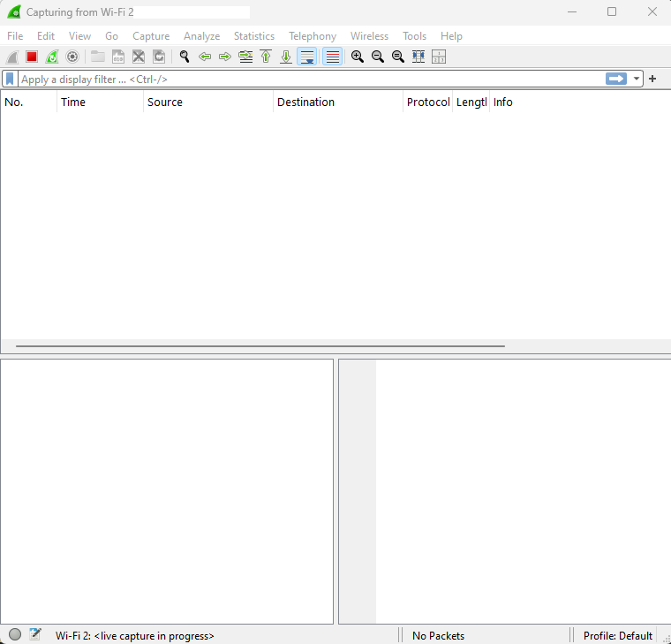Open the Help menu
The image size is (671, 644).
(x=451, y=36)
